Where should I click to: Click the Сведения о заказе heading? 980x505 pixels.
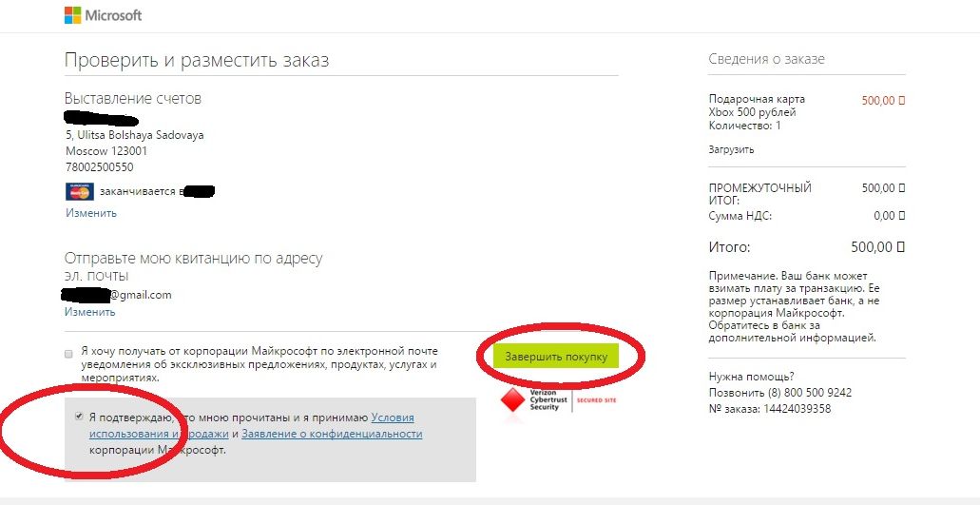766,59
